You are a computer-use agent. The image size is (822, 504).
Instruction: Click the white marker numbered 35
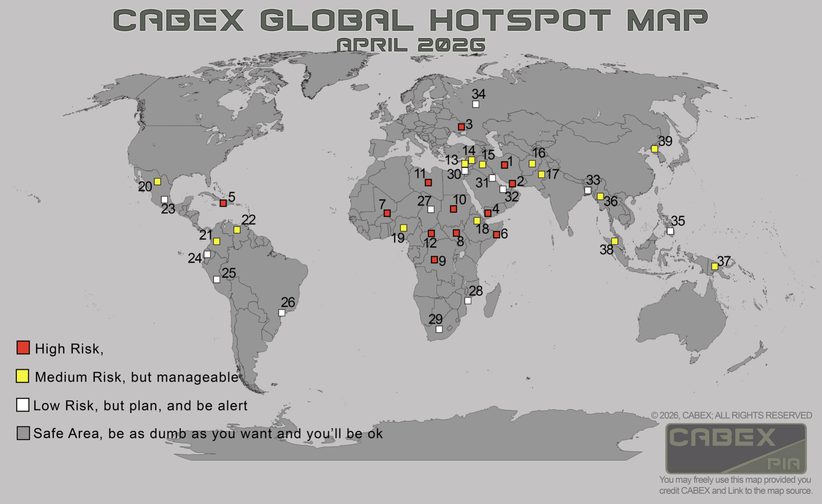tap(670, 231)
